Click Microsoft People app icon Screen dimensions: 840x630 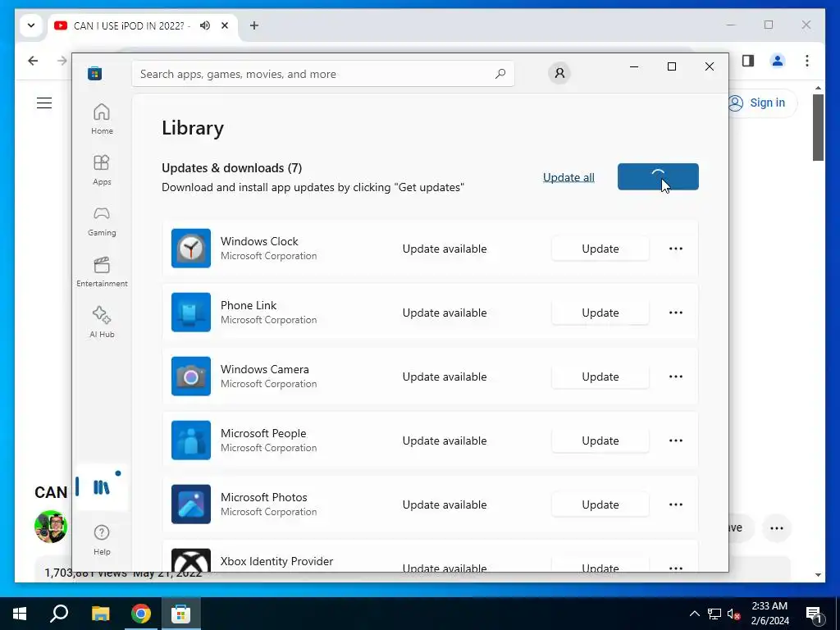pos(191,441)
